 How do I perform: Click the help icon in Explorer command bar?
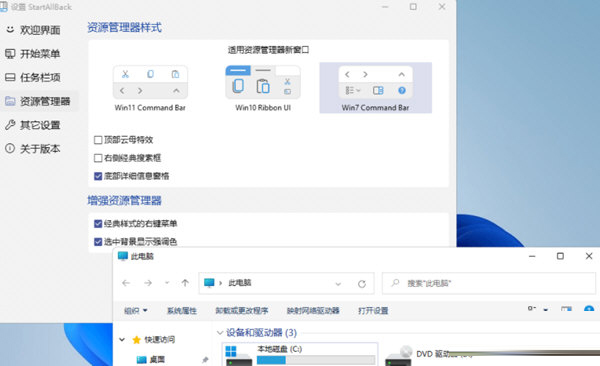589,309
